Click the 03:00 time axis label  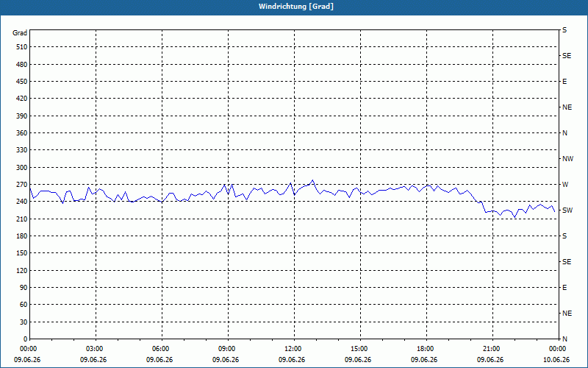pos(96,348)
